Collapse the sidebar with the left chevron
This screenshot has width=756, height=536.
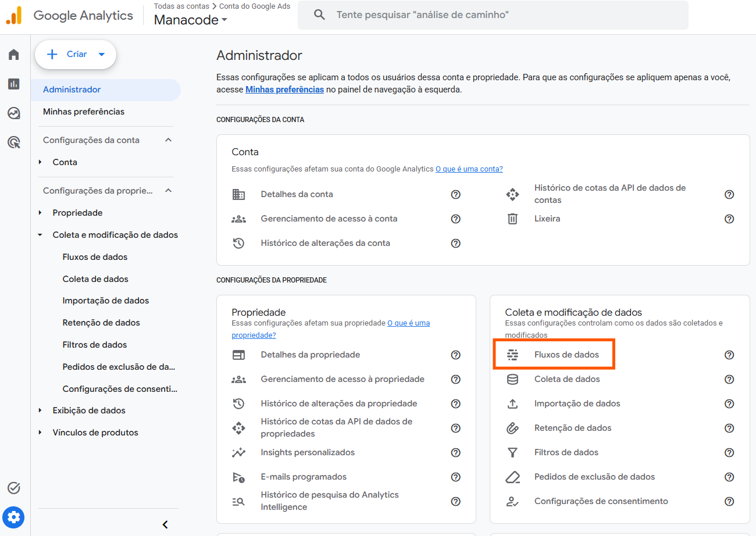pos(165,524)
